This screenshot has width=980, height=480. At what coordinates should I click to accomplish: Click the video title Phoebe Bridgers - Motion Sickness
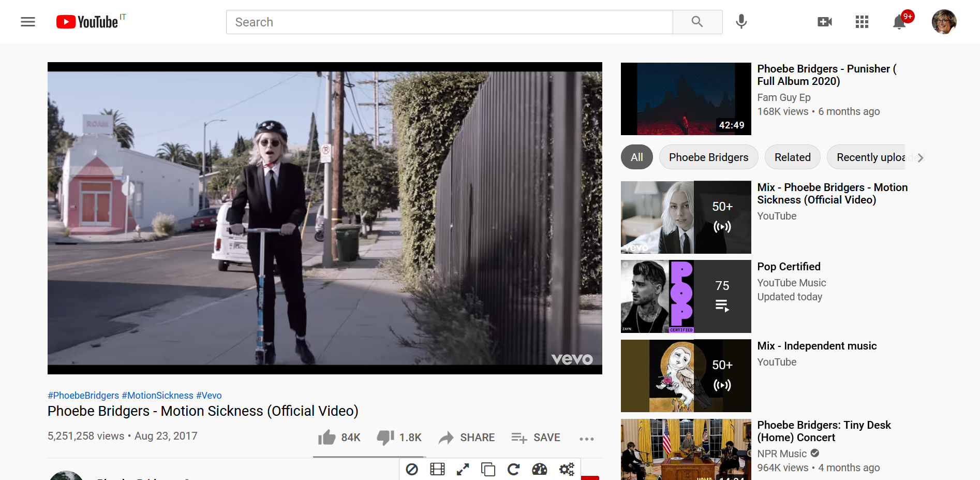pyautogui.click(x=203, y=411)
